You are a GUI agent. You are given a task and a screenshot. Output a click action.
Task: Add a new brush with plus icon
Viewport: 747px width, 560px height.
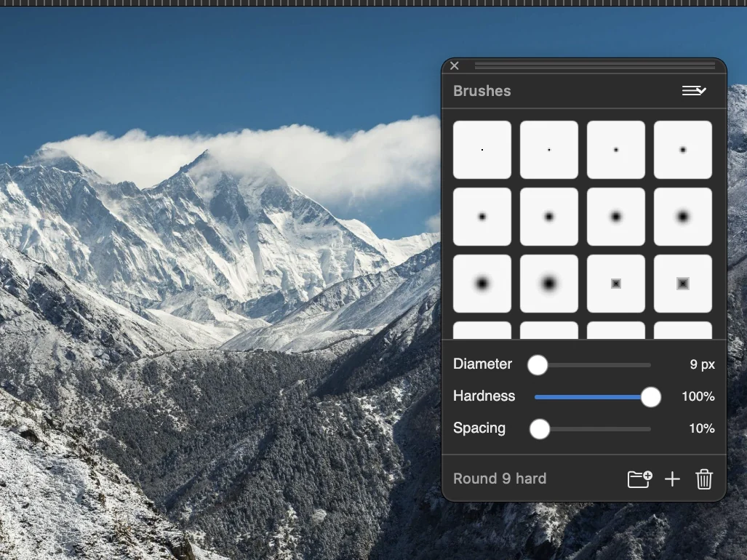672,479
